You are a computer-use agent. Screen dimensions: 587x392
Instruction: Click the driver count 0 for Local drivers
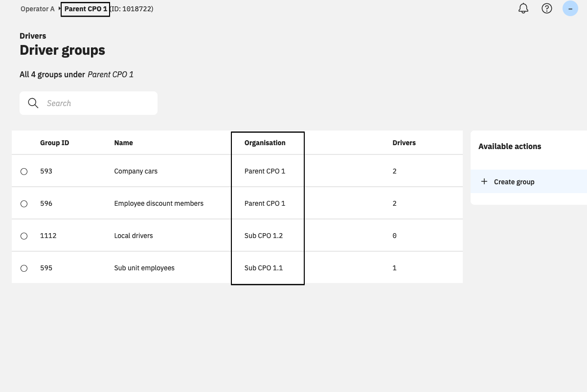pos(395,236)
